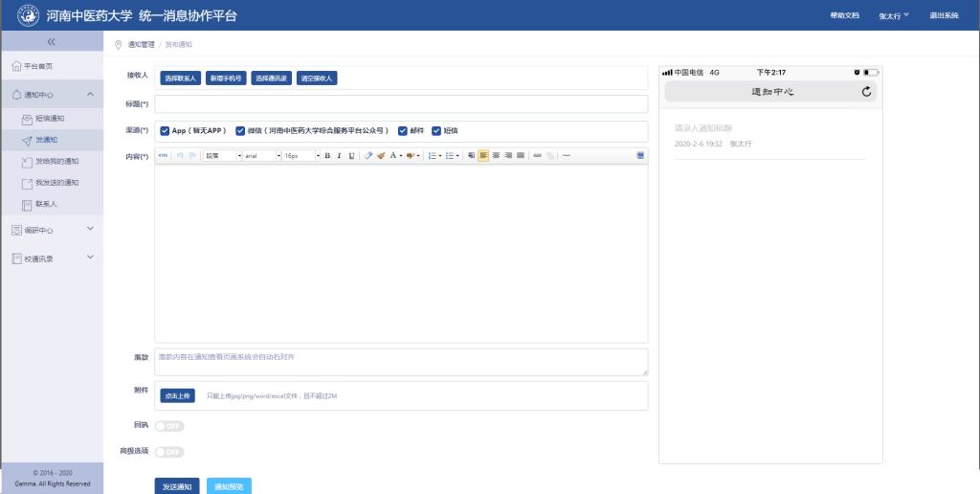Click the Bold icon in editor toolbar
This screenshot has height=494, width=980.
327,155
